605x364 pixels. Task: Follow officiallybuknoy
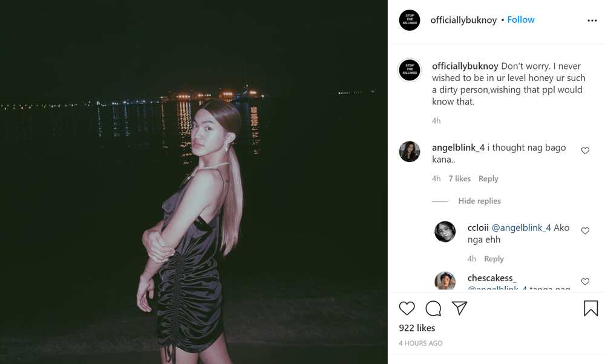pyautogui.click(x=520, y=20)
